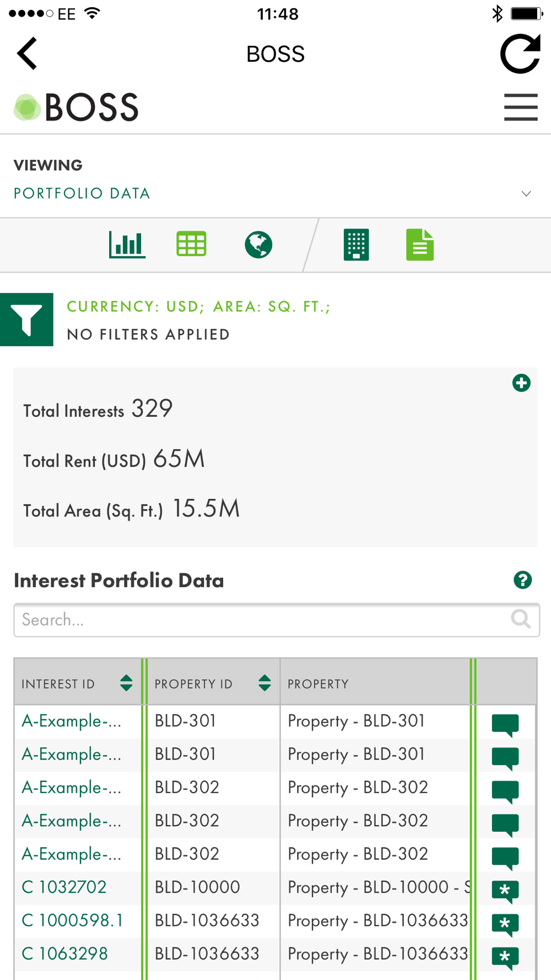
Task: Tap the Bluetooth icon in status bar
Action: click(498, 13)
